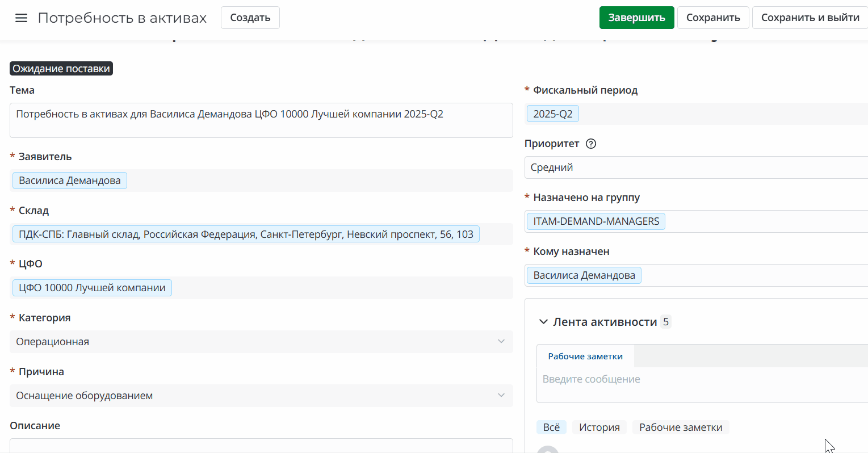Filter activity feed by Рабочие заметки
The width and height of the screenshot is (868, 453).
[x=681, y=427]
